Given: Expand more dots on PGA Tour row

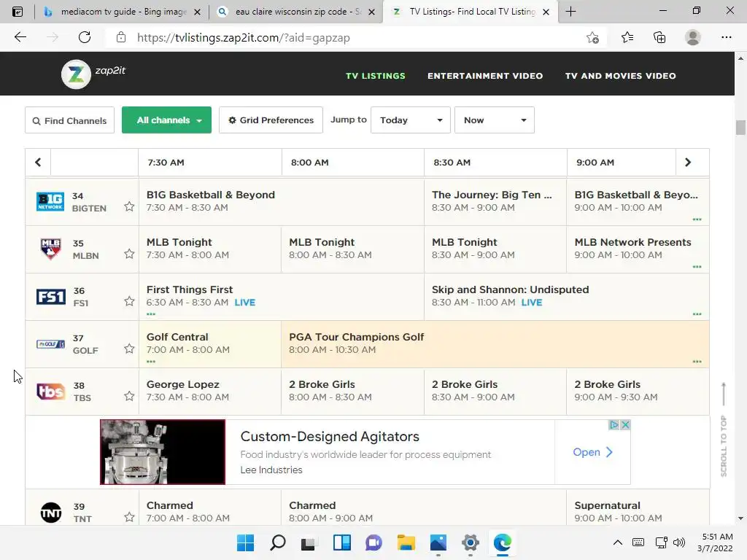Looking at the screenshot, I should [697, 362].
